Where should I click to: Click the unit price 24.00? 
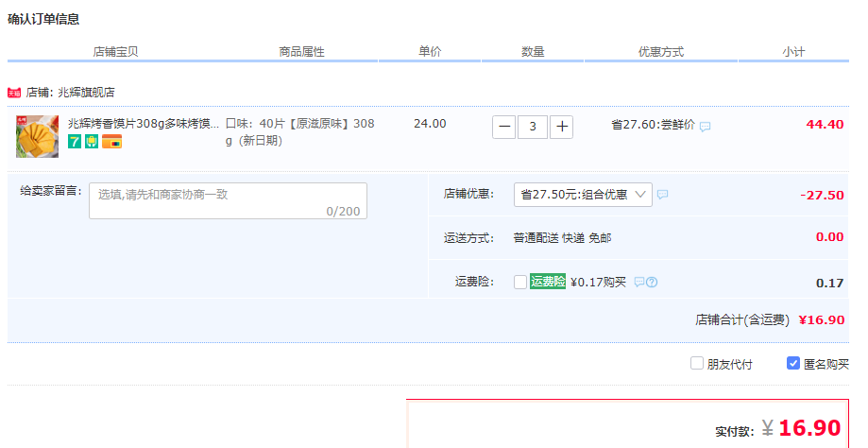[430, 124]
